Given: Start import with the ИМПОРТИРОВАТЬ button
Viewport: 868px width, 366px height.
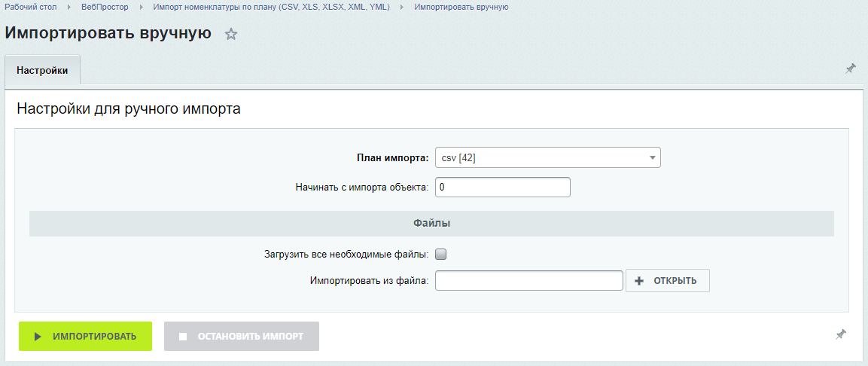Looking at the screenshot, I should pyautogui.click(x=85, y=336).
